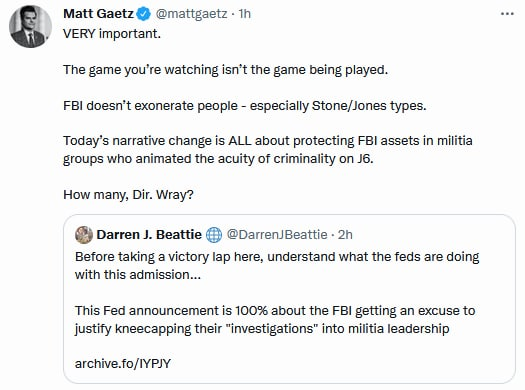Open Matt Gaetz's profile picture
The height and width of the screenshot is (390, 525).
(x=30, y=26)
